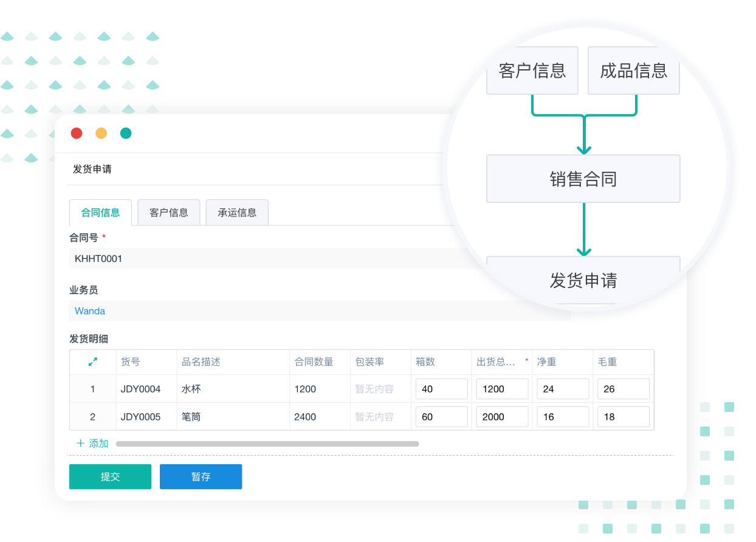Click the 成品信息 flowchart node
This screenshot has height=542, width=756.
[x=633, y=71]
